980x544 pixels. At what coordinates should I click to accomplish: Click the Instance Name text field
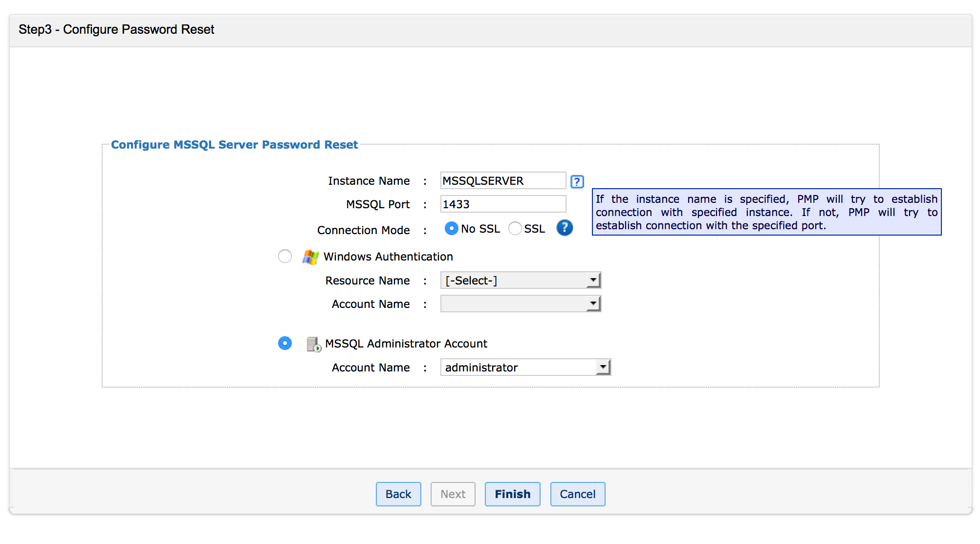point(502,181)
